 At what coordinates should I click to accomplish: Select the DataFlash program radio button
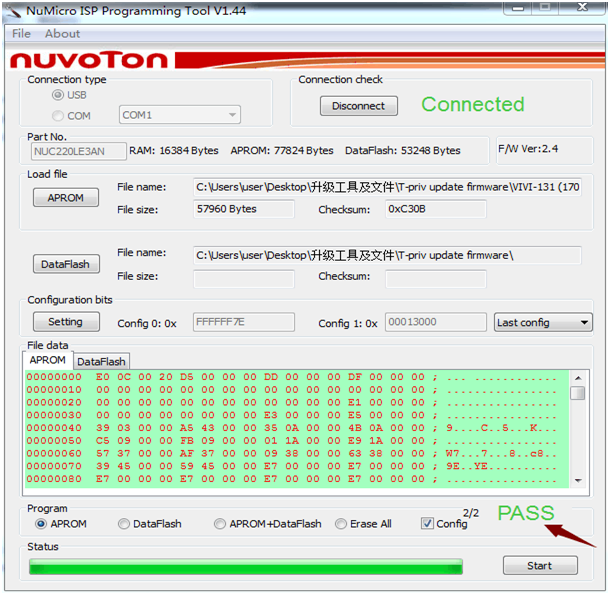pyautogui.click(x=124, y=524)
